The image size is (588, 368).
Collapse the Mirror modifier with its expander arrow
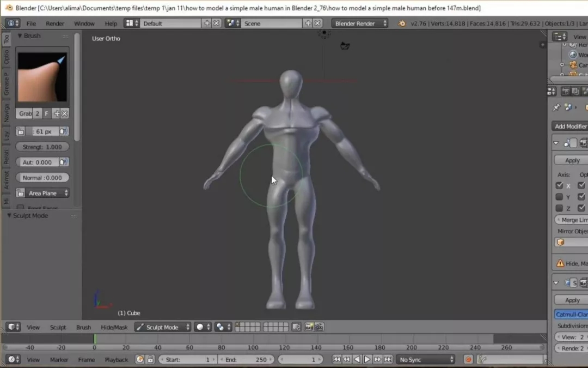pos(556,142)
